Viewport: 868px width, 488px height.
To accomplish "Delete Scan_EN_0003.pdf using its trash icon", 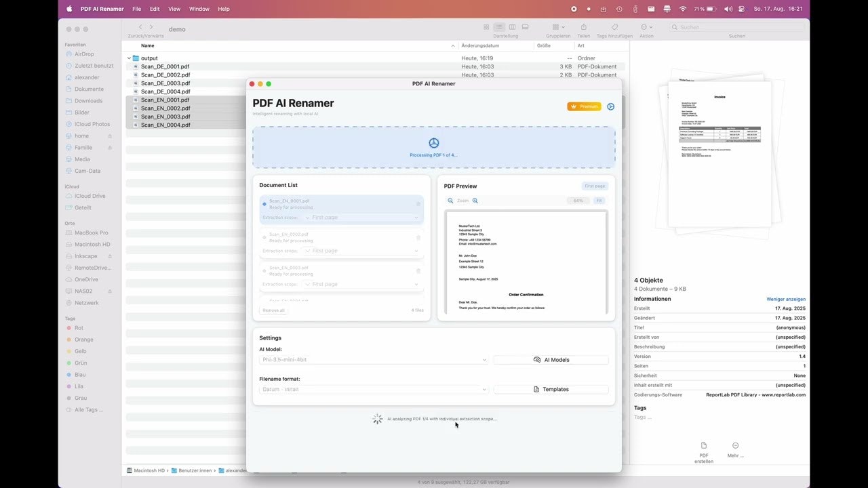I will point(418,270).
